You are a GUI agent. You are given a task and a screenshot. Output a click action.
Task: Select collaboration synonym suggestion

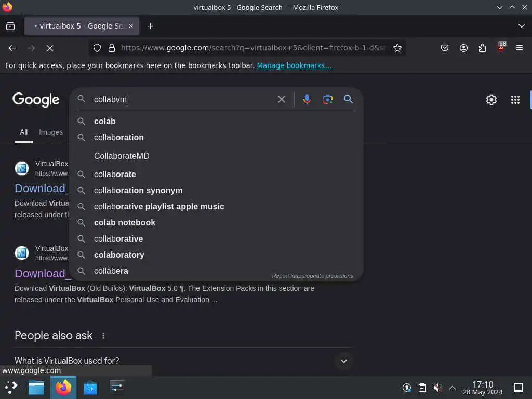click(x=216, y=190)
